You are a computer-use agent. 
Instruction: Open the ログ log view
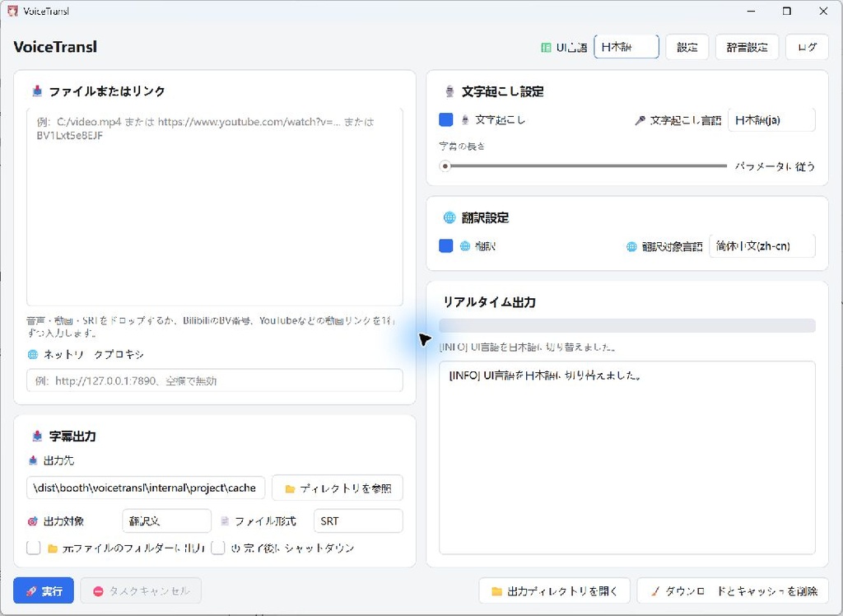click(807, 47)
